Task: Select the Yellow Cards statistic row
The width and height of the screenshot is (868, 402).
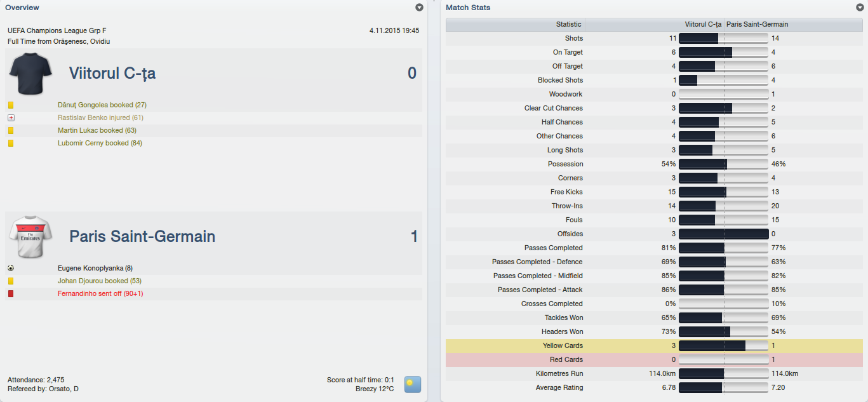Action: point(563,345)
